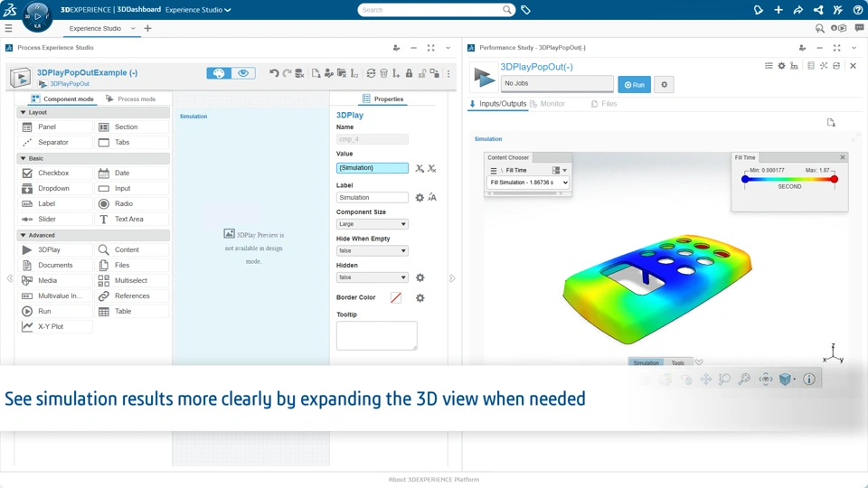Screen dimensions: 868x488
Task: Click the red max handle on Fill Time legend
Action: pos(835,179)
